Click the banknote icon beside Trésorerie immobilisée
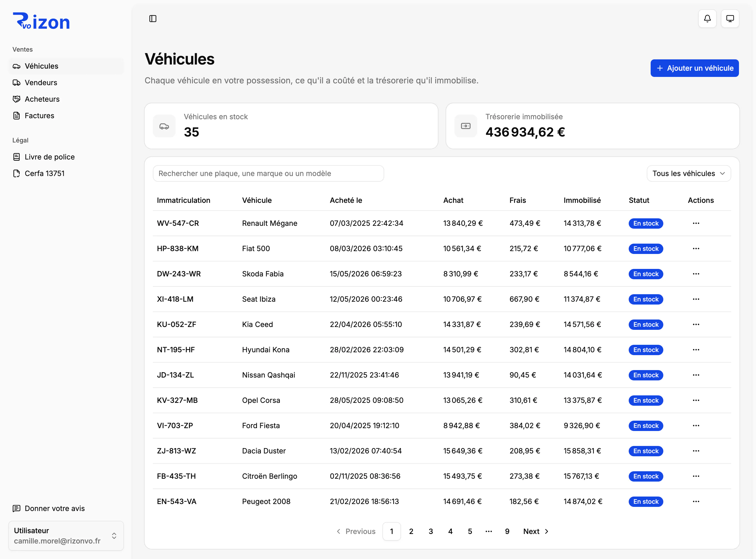The image size is (756, 559). point(466,126)
